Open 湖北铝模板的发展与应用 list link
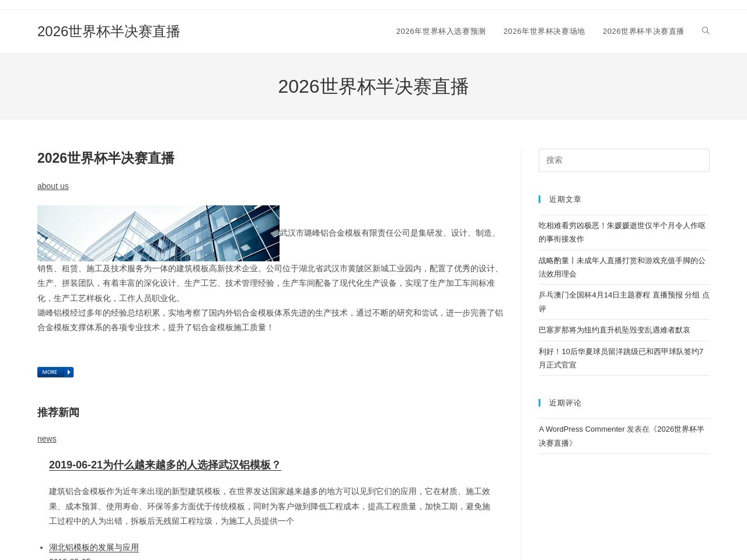This screenshot has width=747, height=560. coord(94,547)
